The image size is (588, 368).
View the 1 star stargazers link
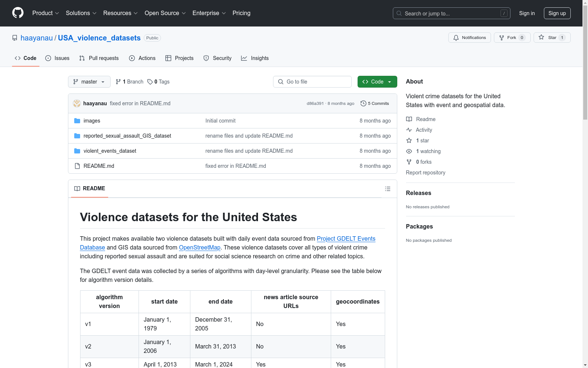(x=417, y=141)
